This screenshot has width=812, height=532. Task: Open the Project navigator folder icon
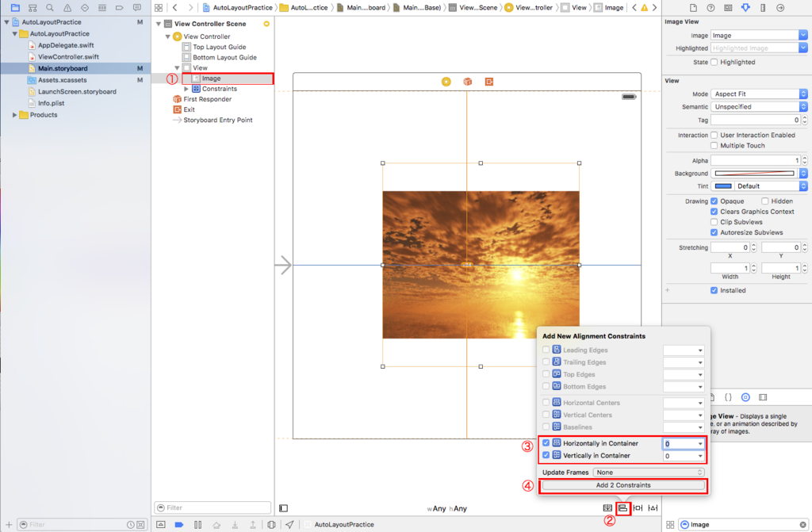click(15, 8)
